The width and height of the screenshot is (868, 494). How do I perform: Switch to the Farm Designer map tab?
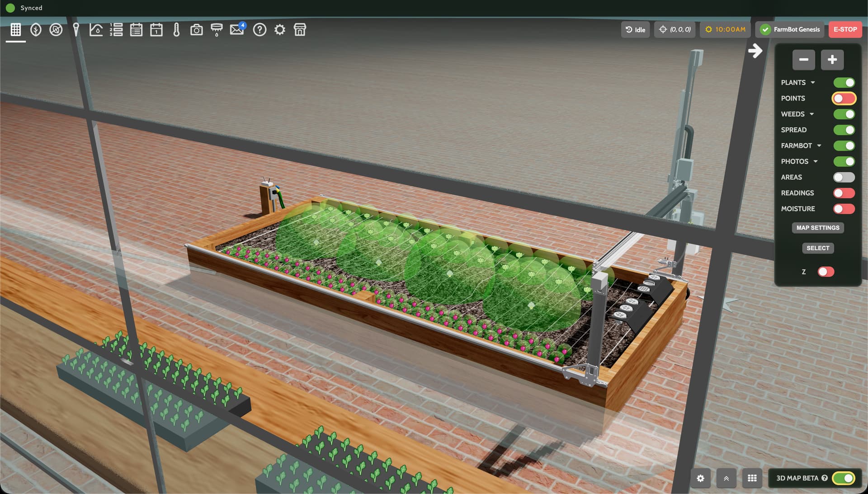click(16, 30)
